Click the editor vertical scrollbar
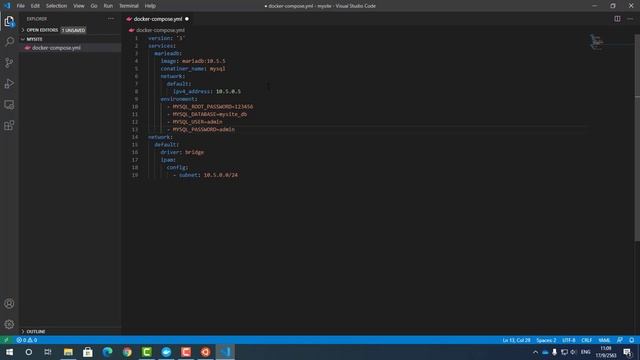 [x=637, y=137]
